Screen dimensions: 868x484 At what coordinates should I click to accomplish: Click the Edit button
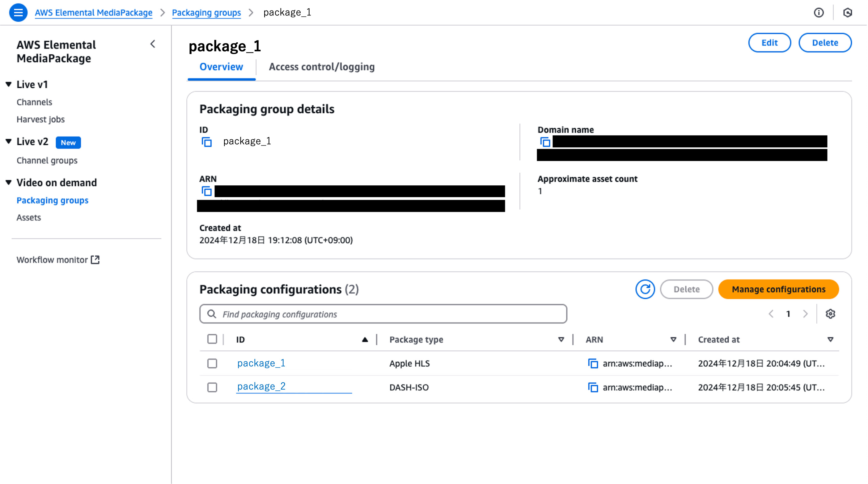tap(770, 43)
